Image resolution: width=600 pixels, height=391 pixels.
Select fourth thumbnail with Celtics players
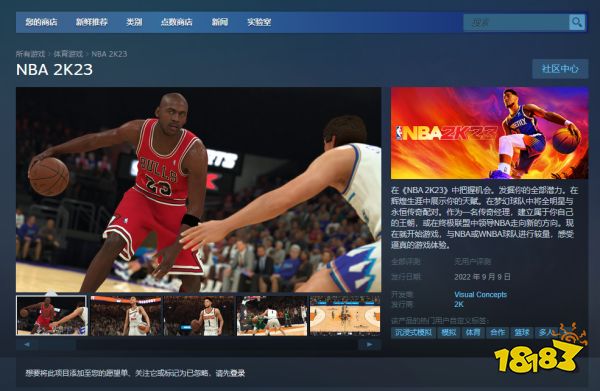click(x=272, y=316)
